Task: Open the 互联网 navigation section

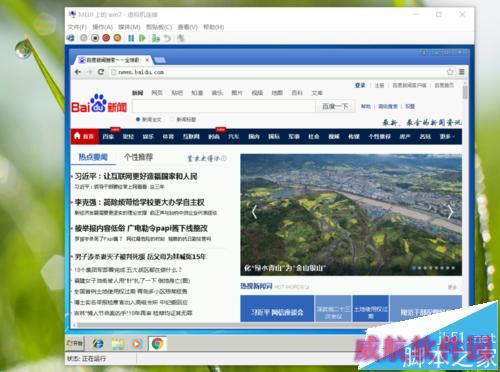Action: coord(191,136)
